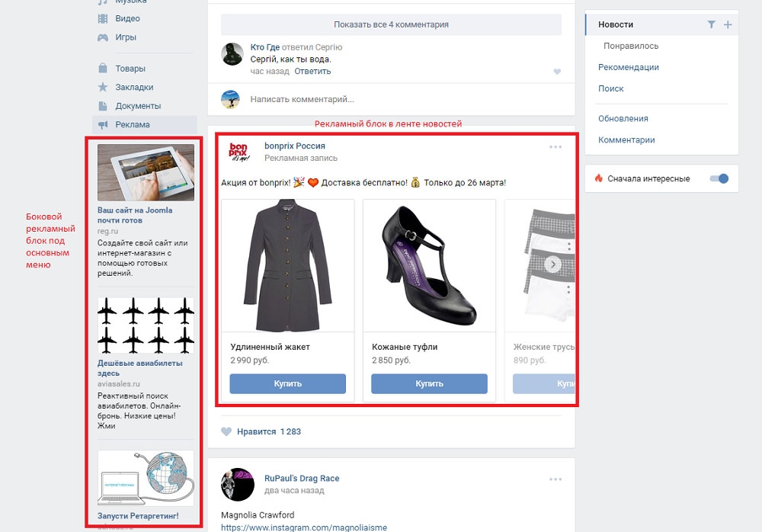Image resolution: width=762 pixels, height=532 pixels.
Task: Add a news tab with plus icon
Action: [x=728, y=24]
